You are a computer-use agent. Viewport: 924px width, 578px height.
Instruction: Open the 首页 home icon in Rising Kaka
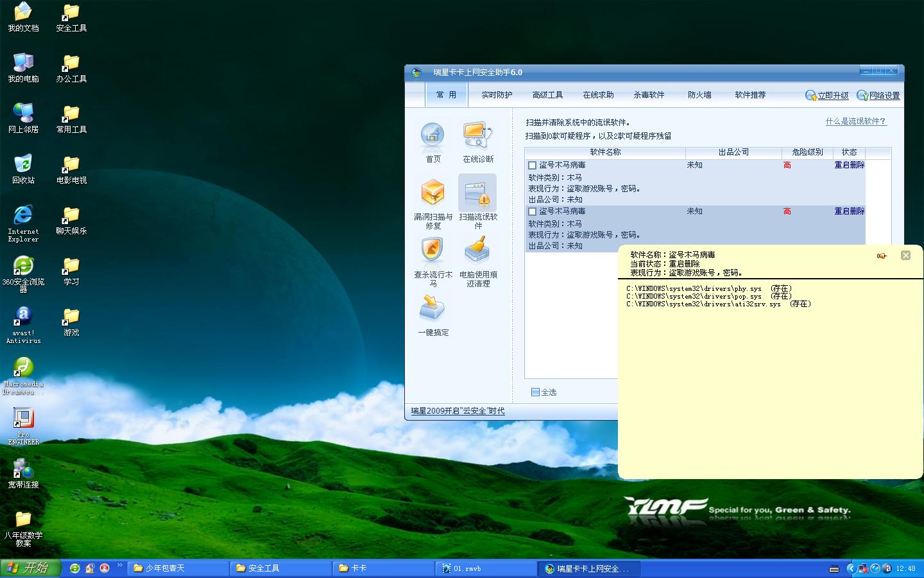tap(432, 142)
